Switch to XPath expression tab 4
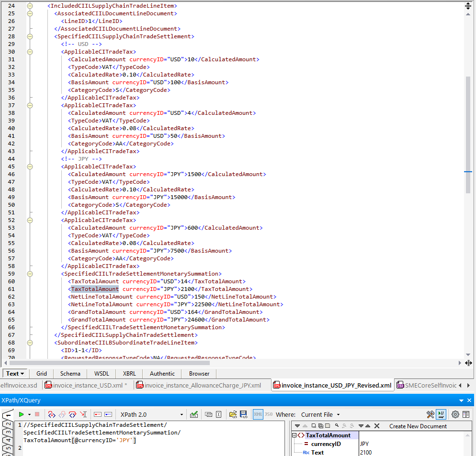Image resolution: width=476 pixels, height=456 pixels. (x=8, y=440)
